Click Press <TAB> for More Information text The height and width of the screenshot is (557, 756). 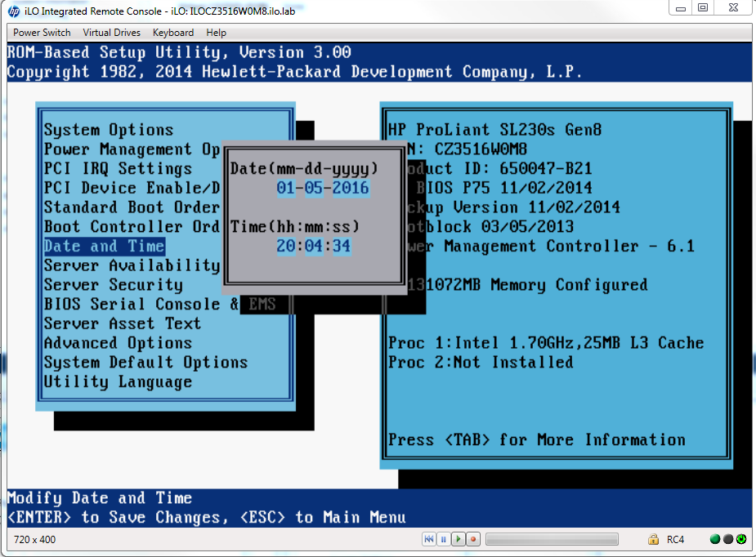[x=537, y=440]
